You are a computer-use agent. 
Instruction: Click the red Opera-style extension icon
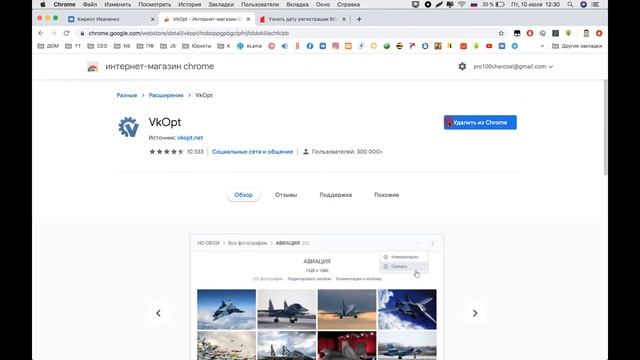coord(530,33)
